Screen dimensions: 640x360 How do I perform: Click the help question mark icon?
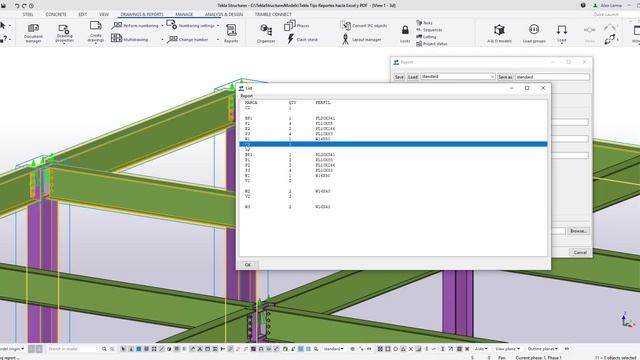583,5
